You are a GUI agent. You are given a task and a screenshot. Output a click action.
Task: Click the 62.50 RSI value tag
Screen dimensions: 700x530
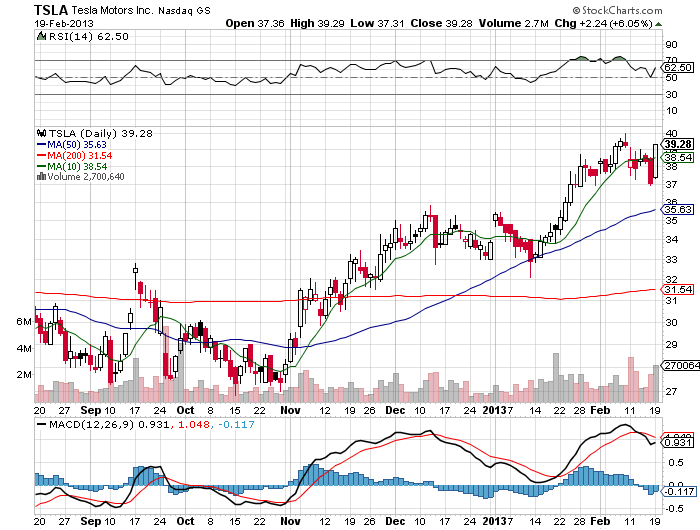click(x=678, y=67)
